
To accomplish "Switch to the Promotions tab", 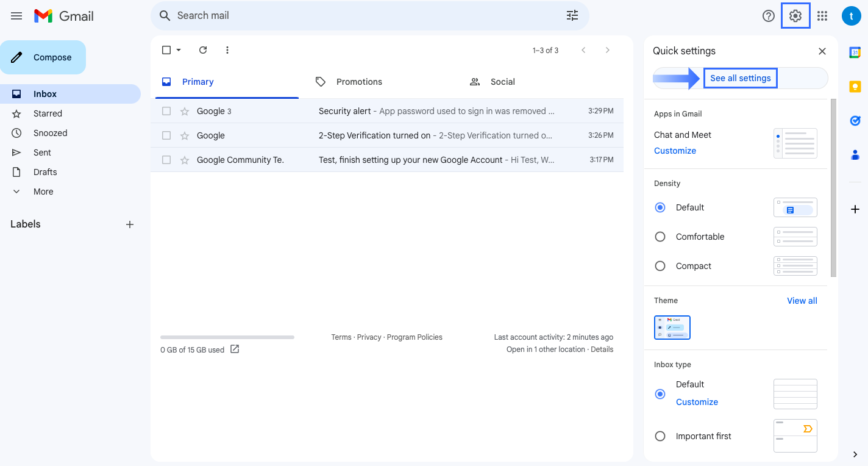I will click(x=359, y=81).
